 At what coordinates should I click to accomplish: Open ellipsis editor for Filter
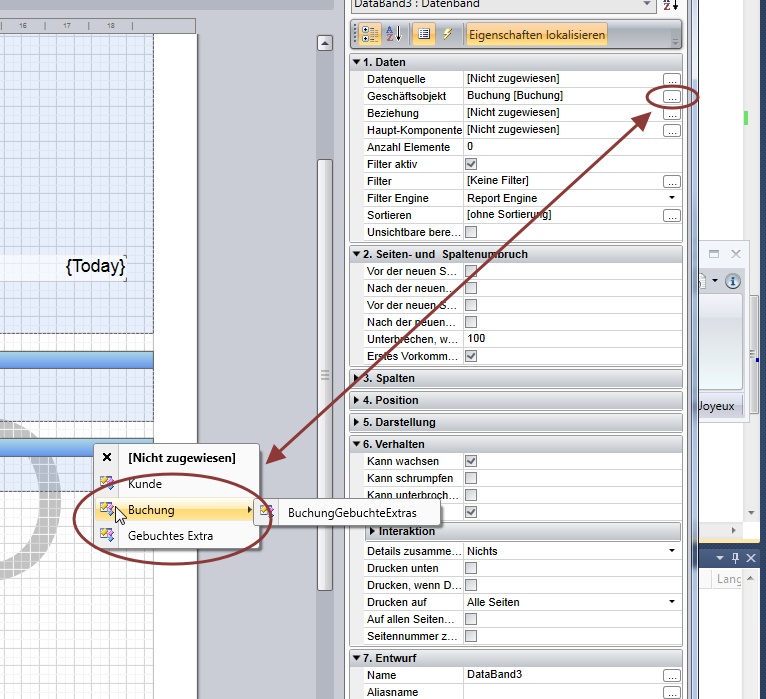tap(672, 182)
